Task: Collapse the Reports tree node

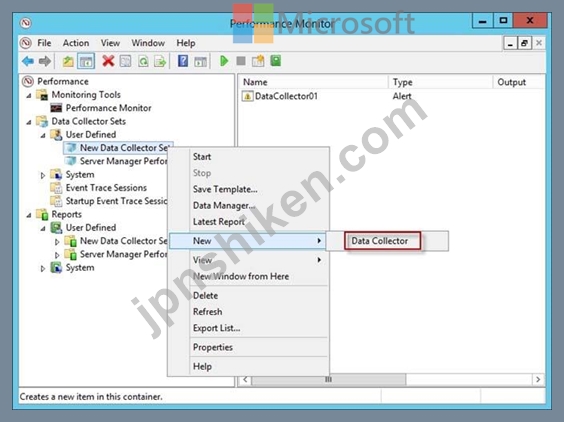Action: pyautogui.click(x=29, y=215)
